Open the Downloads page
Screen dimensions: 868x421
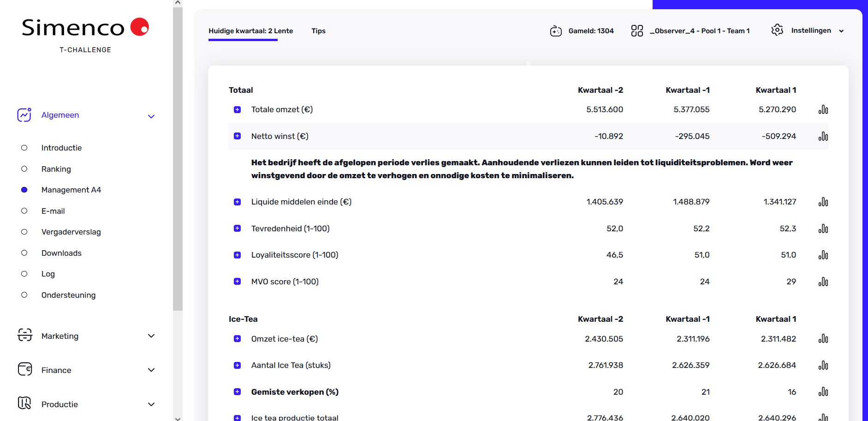[61, 253]
